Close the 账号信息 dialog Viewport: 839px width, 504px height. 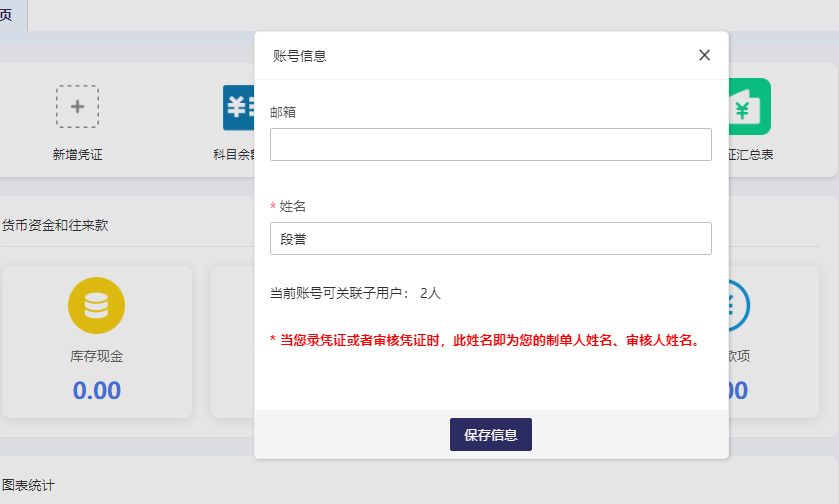click(704, 55)
